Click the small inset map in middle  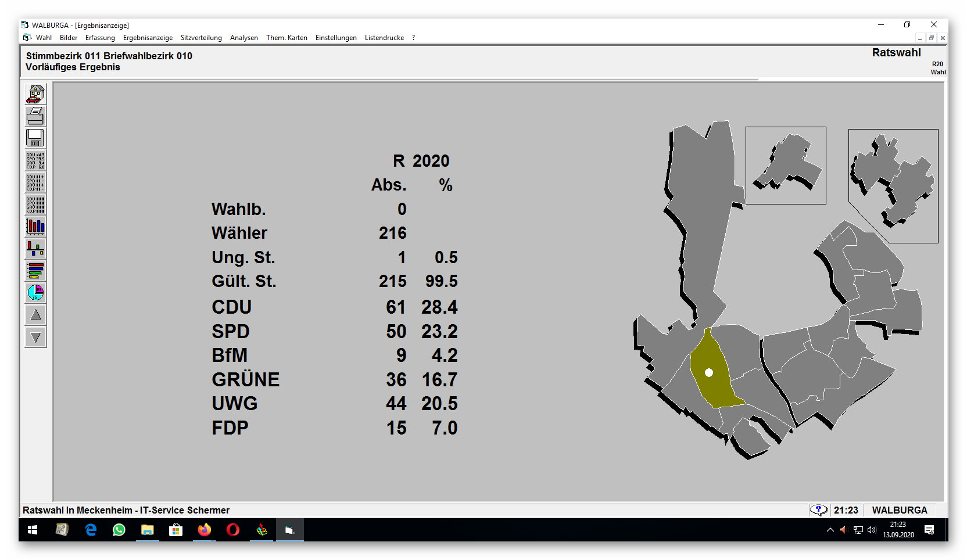786,166
